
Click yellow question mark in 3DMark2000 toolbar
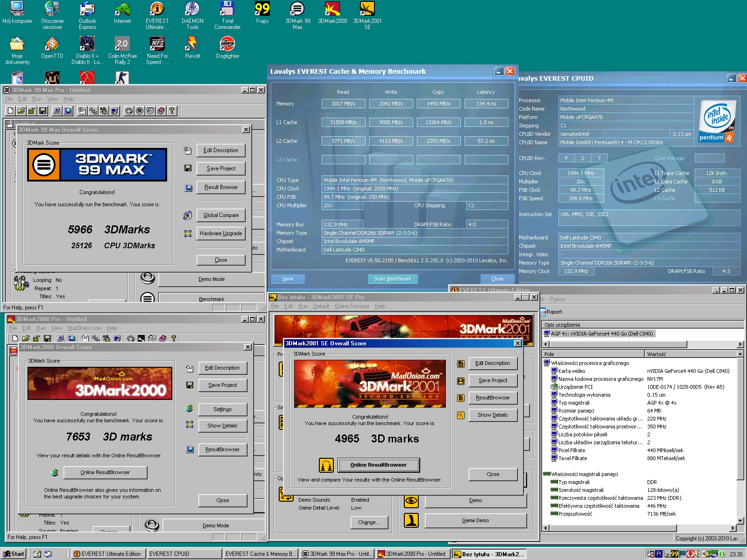click(173, 338)
